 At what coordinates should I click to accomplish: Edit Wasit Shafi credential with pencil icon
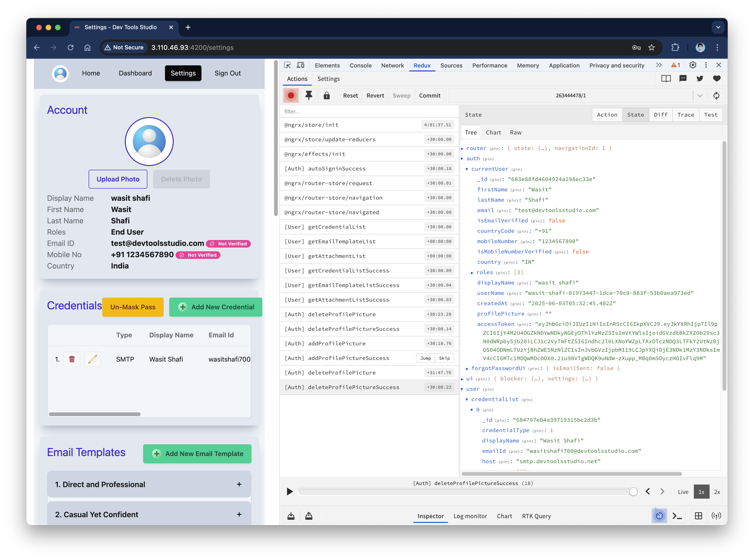pyautogui.click(x=93, y=359)
